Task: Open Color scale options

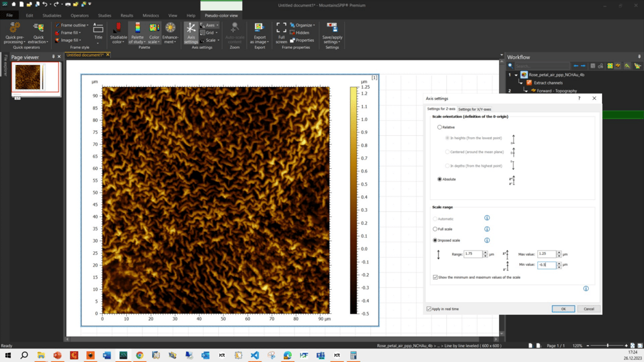Action: pos(154,33)
